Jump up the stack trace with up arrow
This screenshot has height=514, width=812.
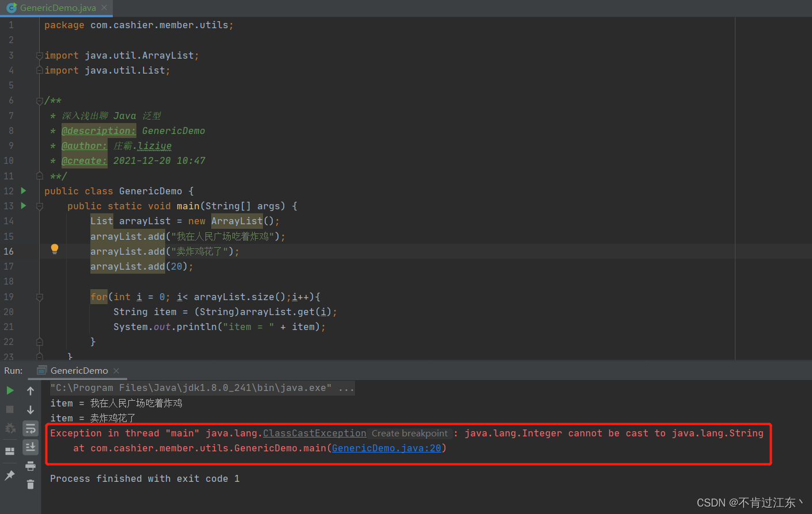[x=31, y=391]
